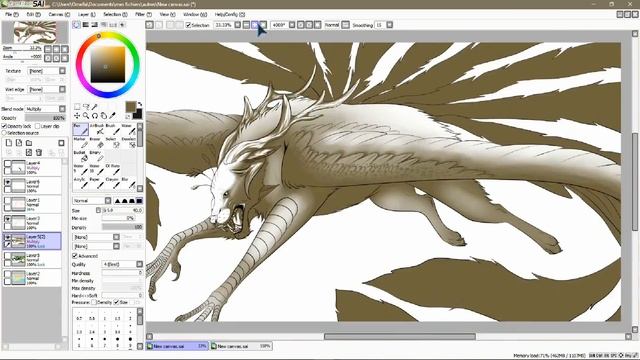Select the Binary pen tool

97,156
